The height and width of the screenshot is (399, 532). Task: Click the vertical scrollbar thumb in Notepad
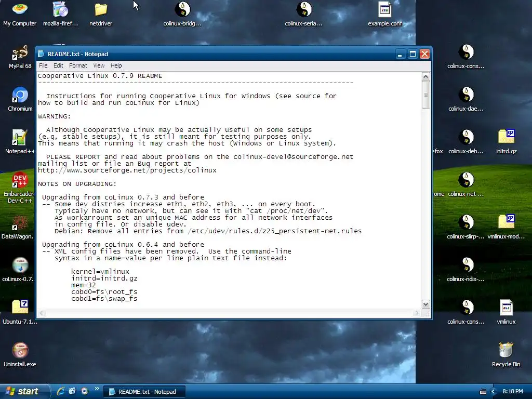click(x=426, y=95)
